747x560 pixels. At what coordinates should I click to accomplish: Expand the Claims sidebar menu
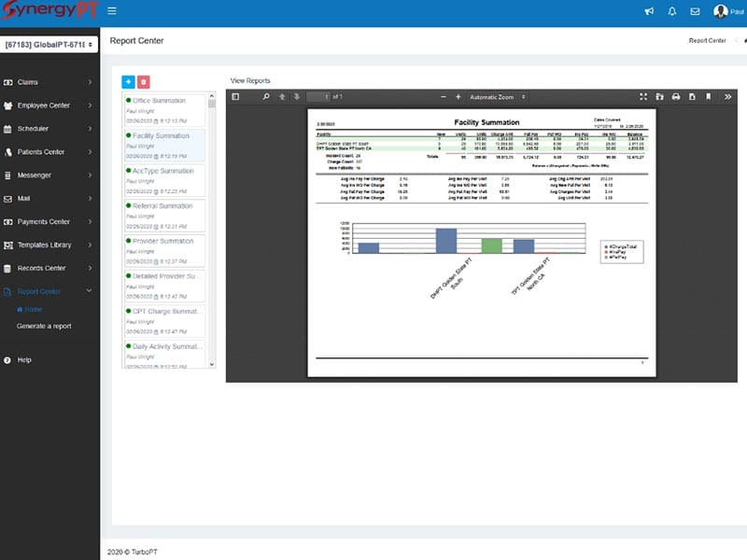click(48, 82)
